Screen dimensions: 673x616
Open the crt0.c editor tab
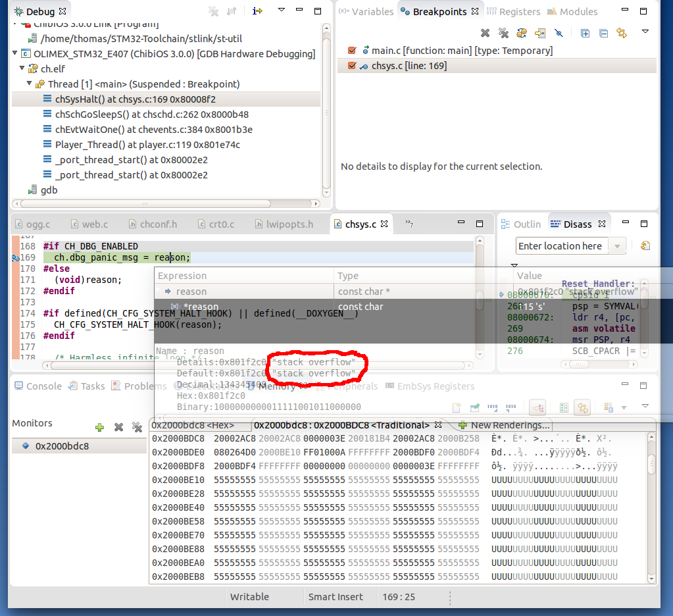[x=216, y=224]
